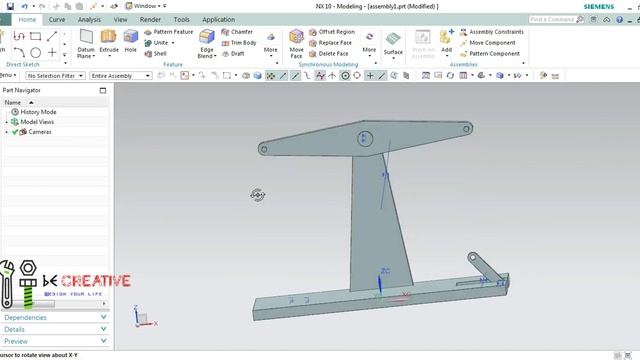Click the Draft command
640x360 pixels.
pos(233,53)
